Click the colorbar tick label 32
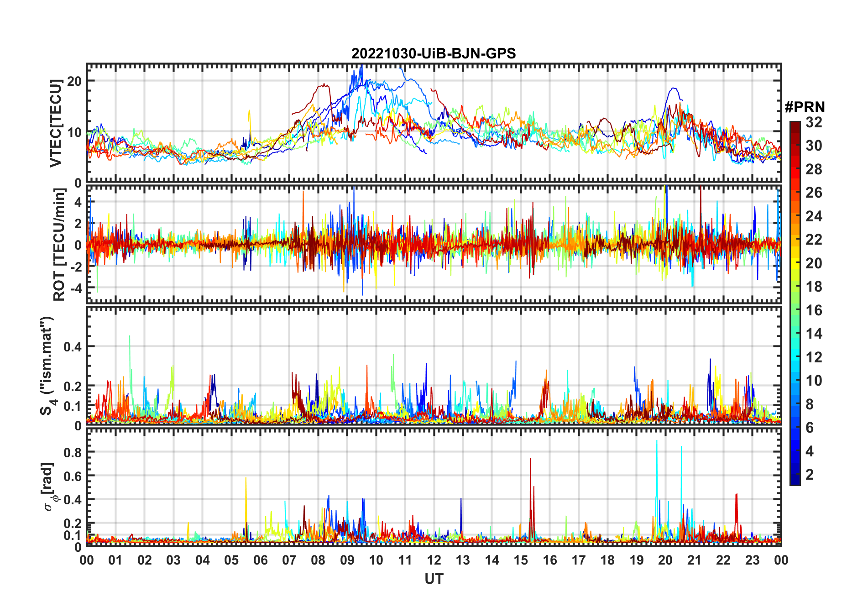 [814, 122]
